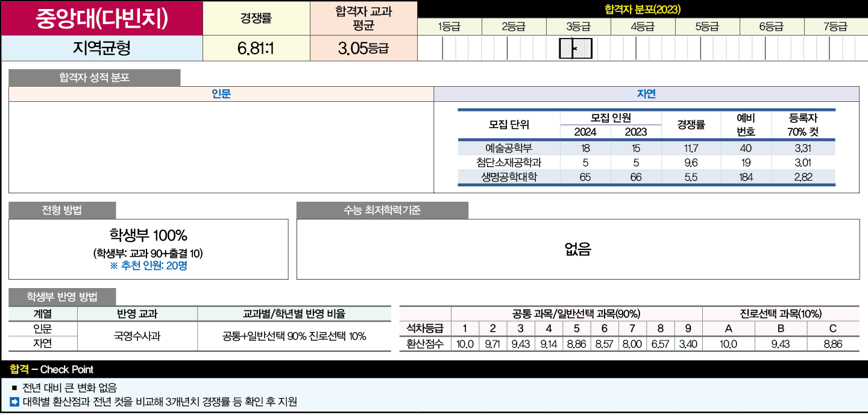The height and width of the screenshot is (417, 868).
Task: Click the '국영수사과' cell
Action: click(x=137, y=336)
